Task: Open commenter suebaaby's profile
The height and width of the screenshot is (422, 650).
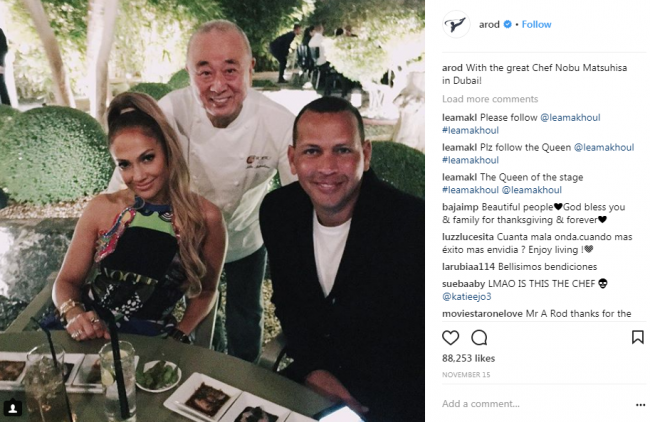Action: (463, 284)
